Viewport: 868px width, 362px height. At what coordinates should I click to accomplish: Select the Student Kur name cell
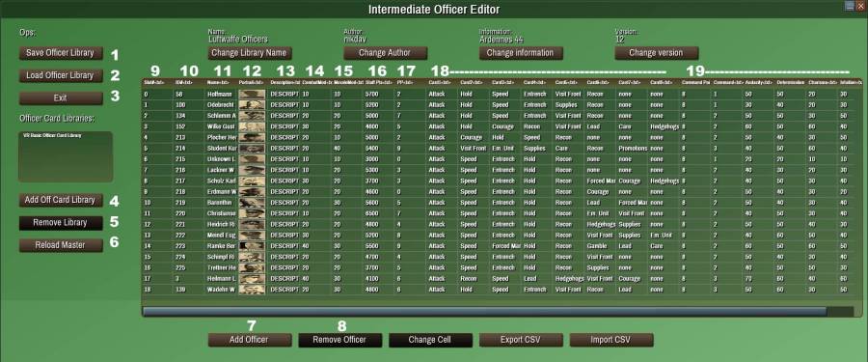221,149
